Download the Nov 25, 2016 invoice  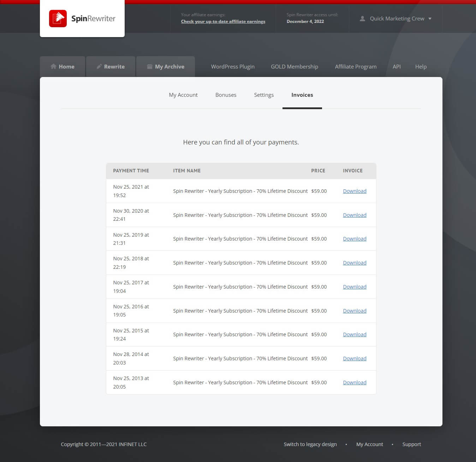[355, 311]
